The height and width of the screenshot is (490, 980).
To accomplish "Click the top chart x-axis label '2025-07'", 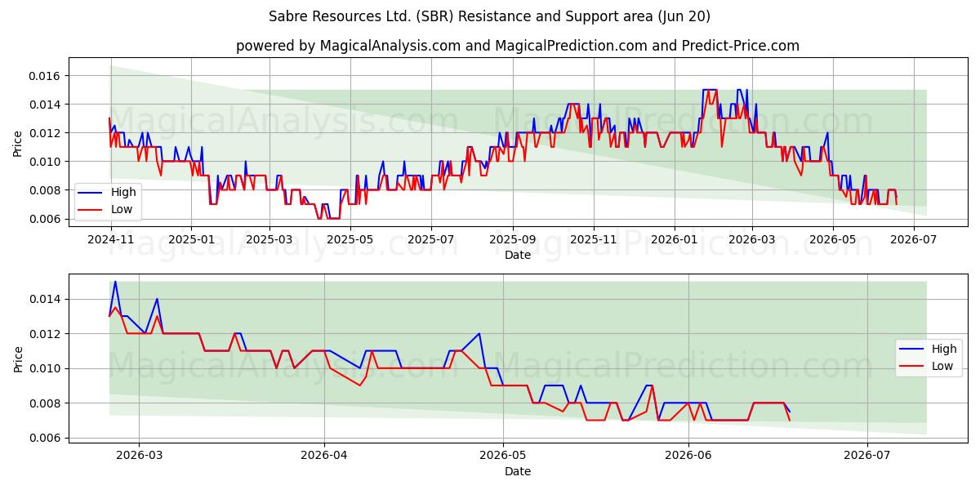I will 430,240.
